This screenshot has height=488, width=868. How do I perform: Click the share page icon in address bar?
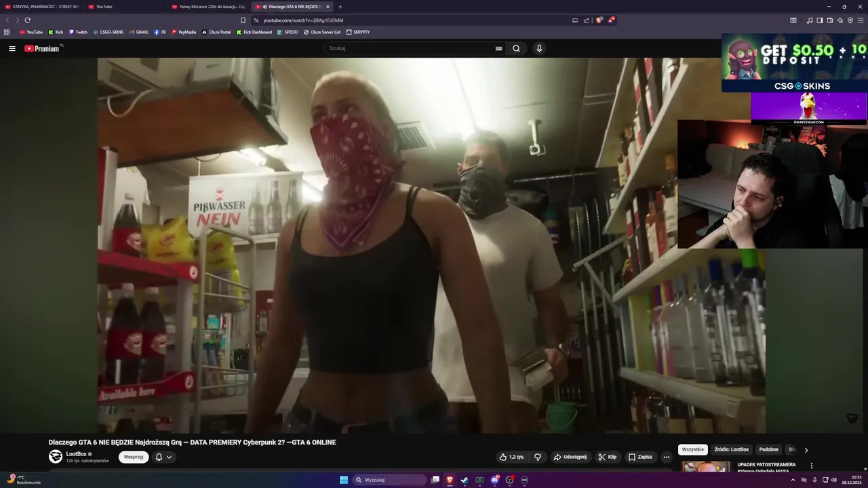pyautogui.click(x=587, y=20)
